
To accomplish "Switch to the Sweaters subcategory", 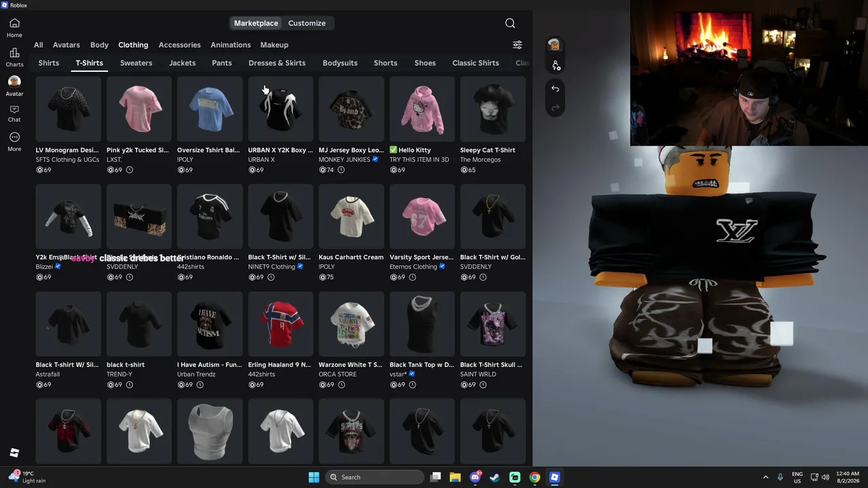I will [136, 63].
